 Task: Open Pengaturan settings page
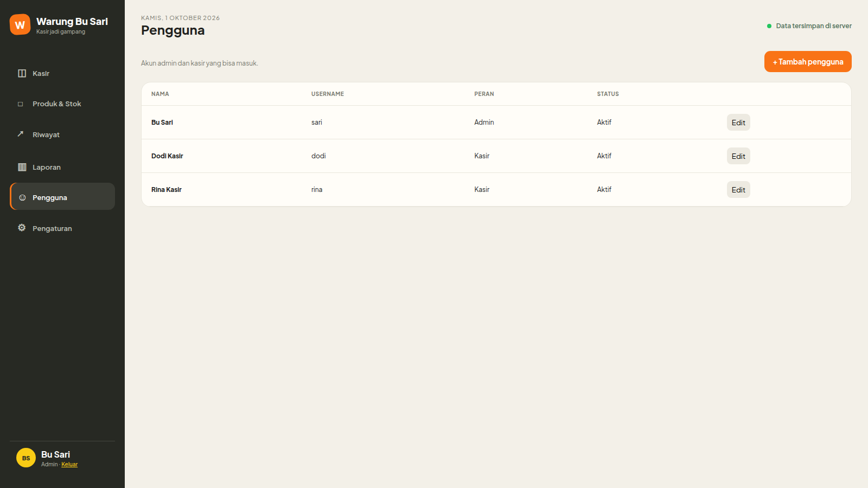[x=62, y=228]
